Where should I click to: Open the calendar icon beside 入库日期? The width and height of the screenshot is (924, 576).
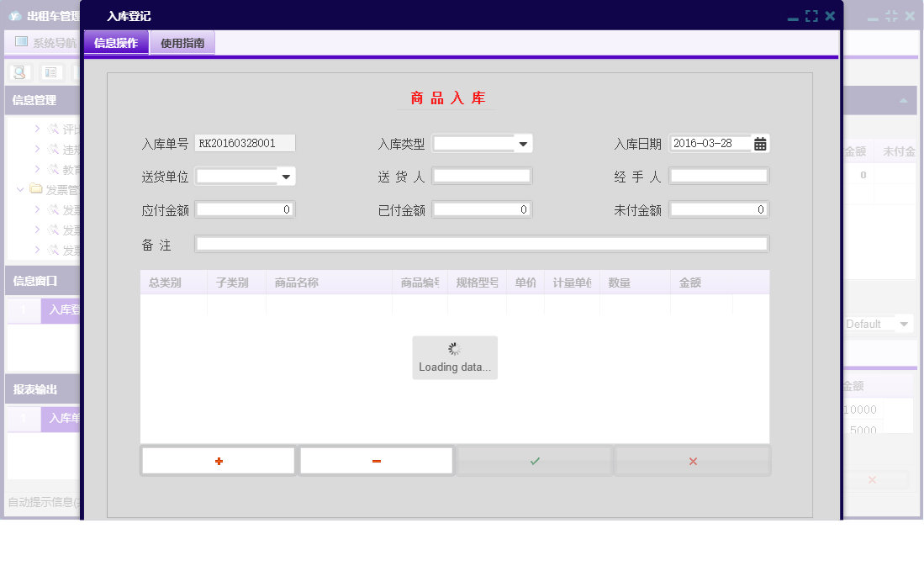[760, 143]
